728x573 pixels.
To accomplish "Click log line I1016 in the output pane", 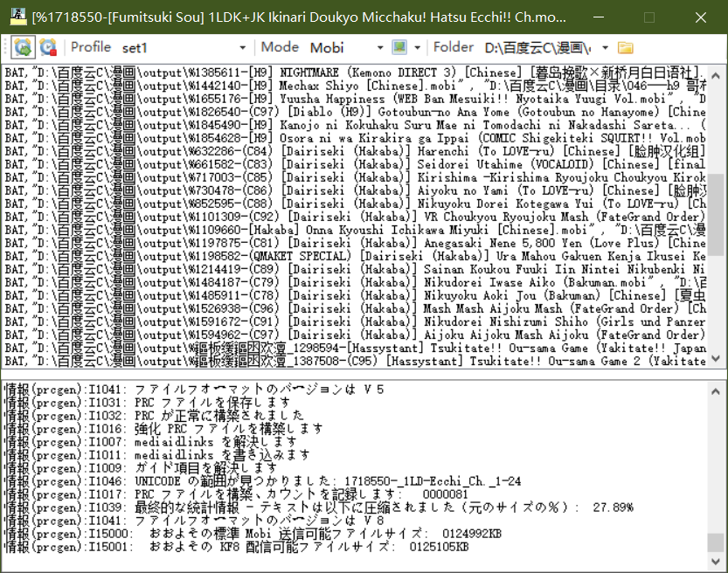I will 163,429.
